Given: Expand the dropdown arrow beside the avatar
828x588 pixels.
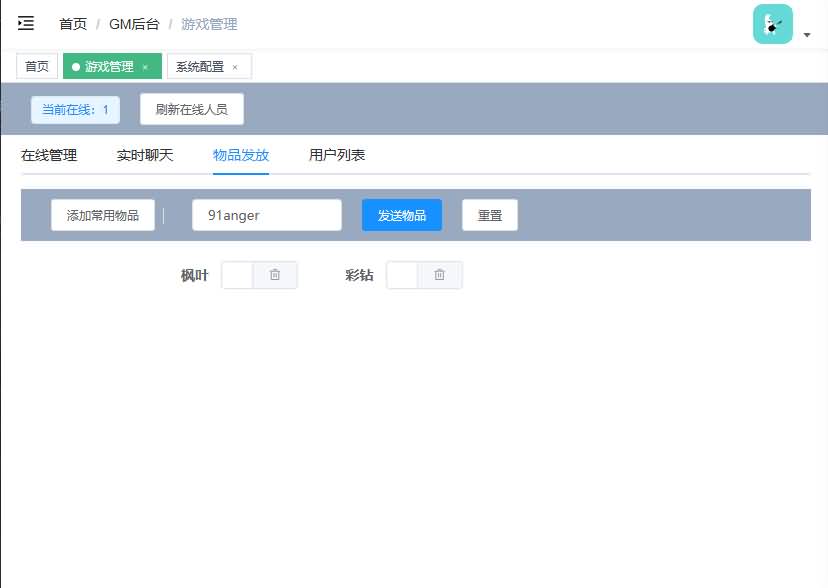Looking at the screenshot, I should 806,33.
